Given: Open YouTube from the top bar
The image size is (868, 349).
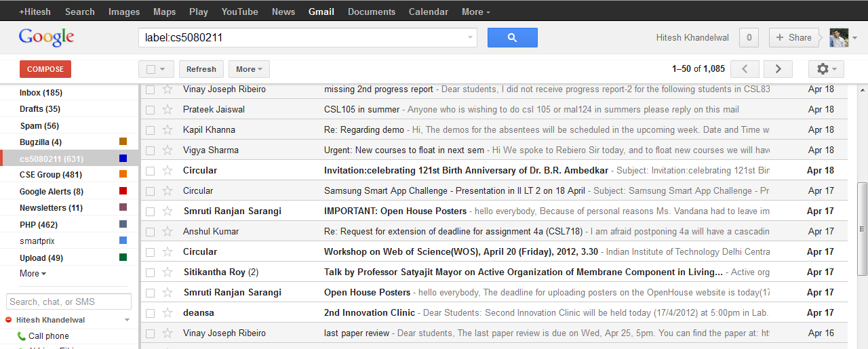Looking at the screenshot, I should 239,12.
